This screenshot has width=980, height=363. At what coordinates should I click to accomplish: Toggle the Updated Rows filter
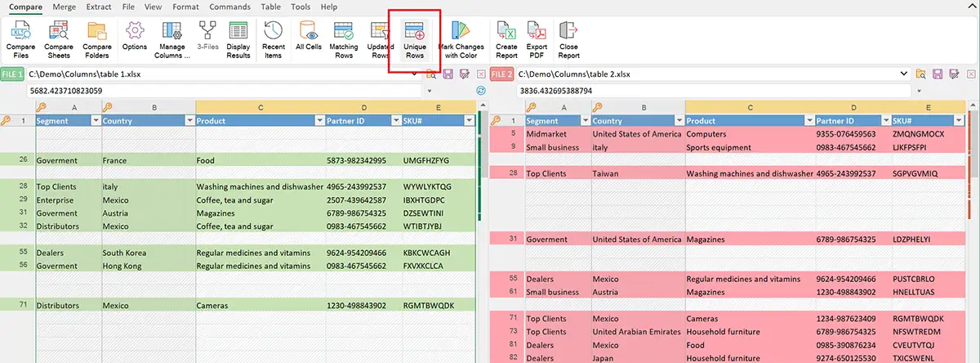(381, 40)
